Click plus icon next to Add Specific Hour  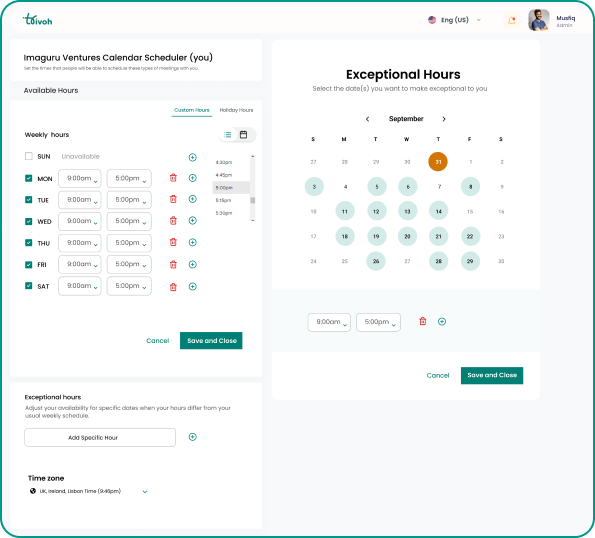coord(193,437)
